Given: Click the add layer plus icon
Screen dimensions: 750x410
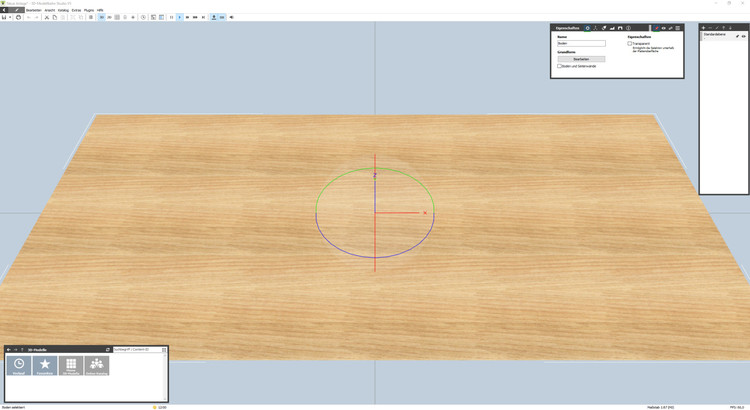Looking at the screenshot, I should (704, 28).
